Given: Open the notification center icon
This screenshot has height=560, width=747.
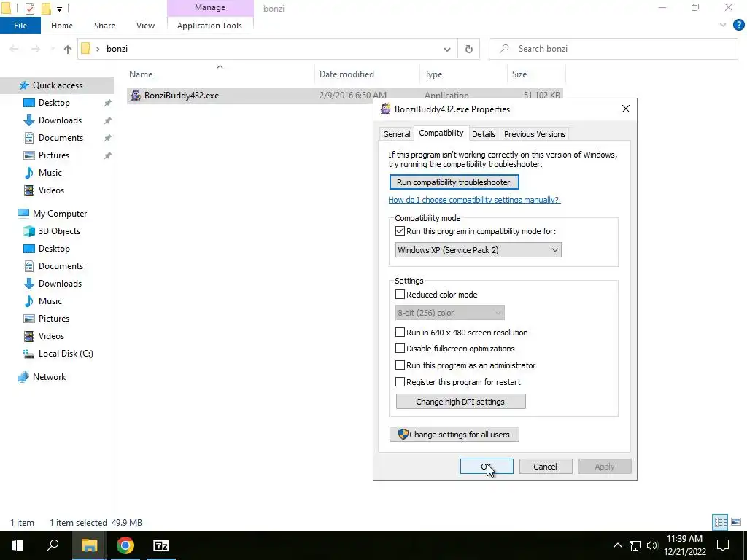Looking at the screenshot, I should click(x=723, y=545).
